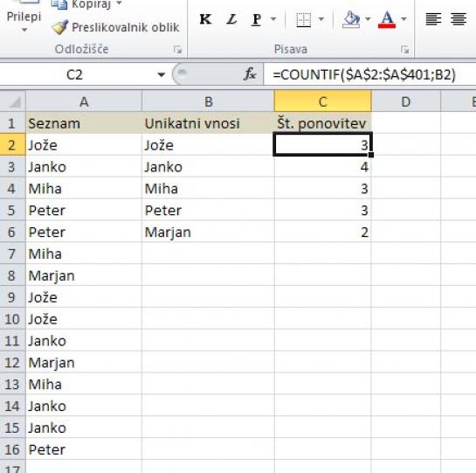Click the Kopiraj copy icon
Screen dimensions: 476x473
(59, 4)
